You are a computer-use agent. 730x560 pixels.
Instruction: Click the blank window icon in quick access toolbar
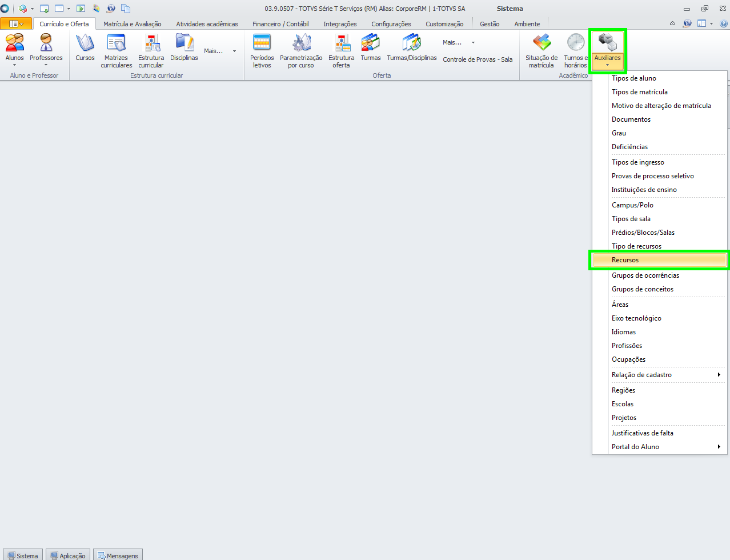tap(59, 9)
